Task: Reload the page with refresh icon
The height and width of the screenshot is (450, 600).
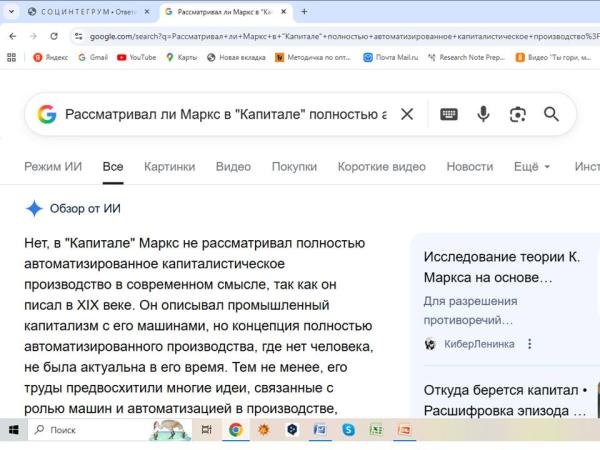Action: tap(54, 36)
